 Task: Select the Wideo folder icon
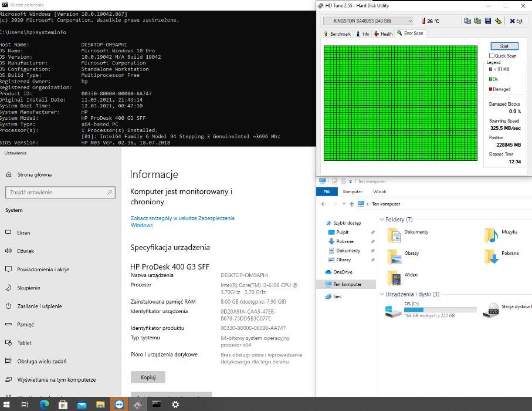(x=394, y=278)
